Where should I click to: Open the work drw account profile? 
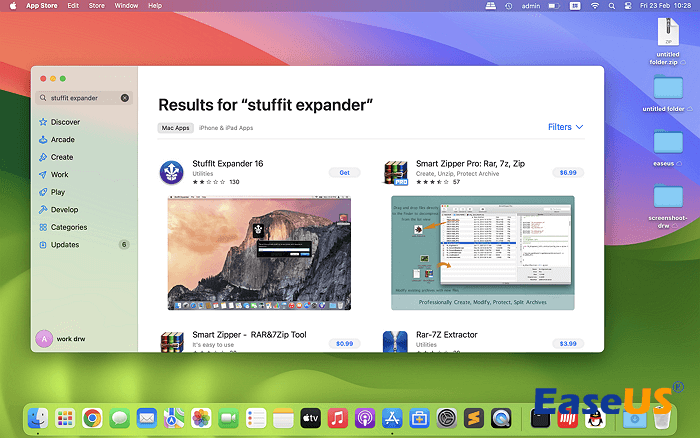click(x=70, y=339)
